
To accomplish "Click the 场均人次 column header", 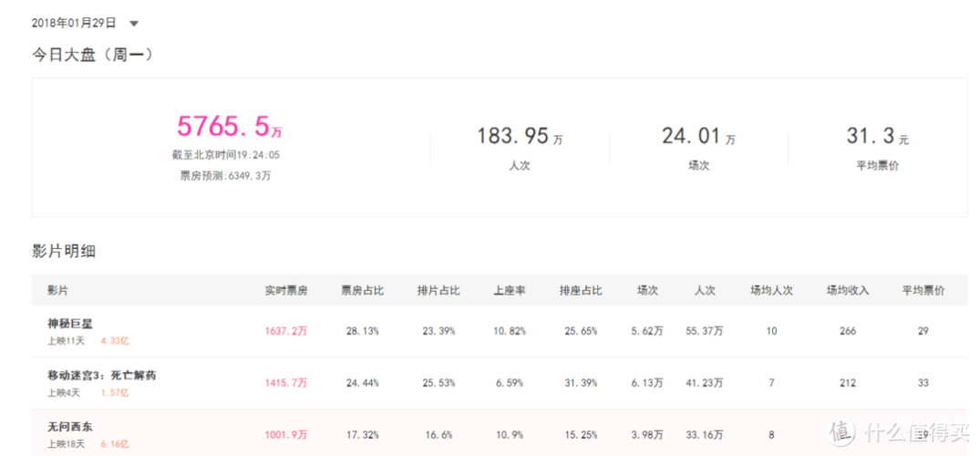I will [771, 290].
